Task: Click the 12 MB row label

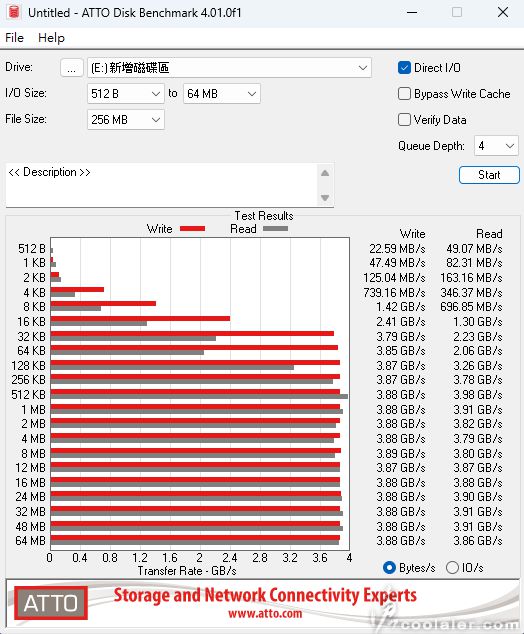Action: point(30,468)
